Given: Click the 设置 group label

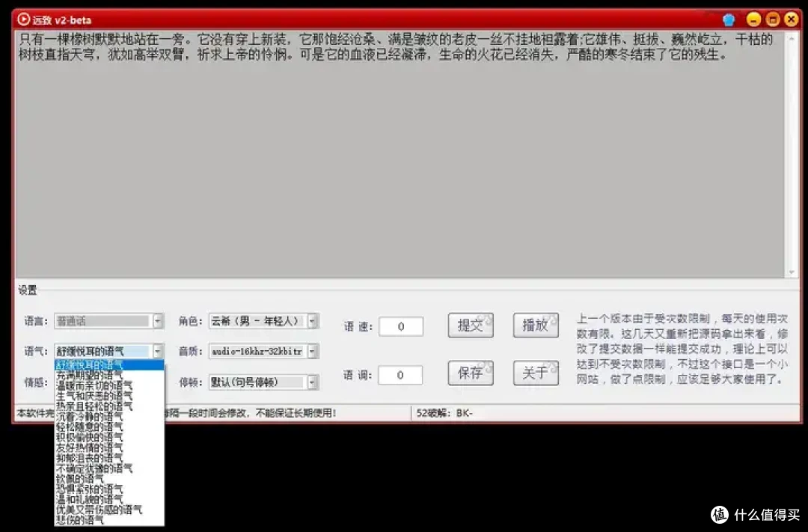Looking at the screenshot, I should [28, 290].
